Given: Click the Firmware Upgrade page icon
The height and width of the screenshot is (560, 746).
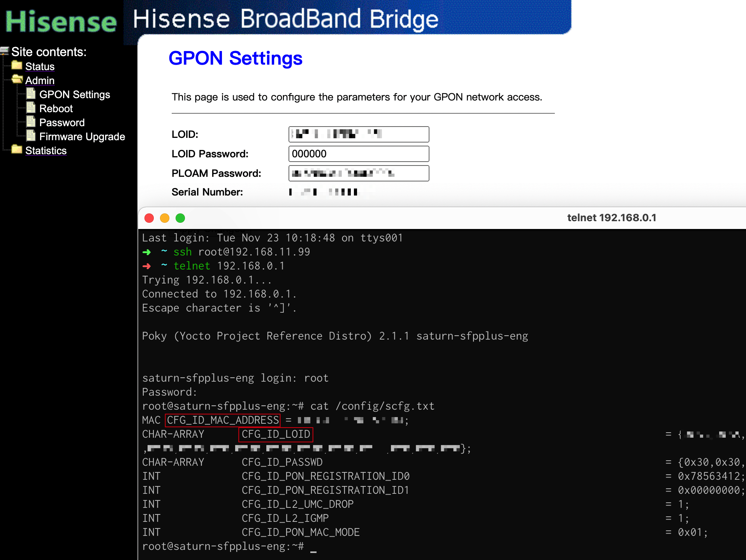Looking at the screenshot, I should [31, 136].
